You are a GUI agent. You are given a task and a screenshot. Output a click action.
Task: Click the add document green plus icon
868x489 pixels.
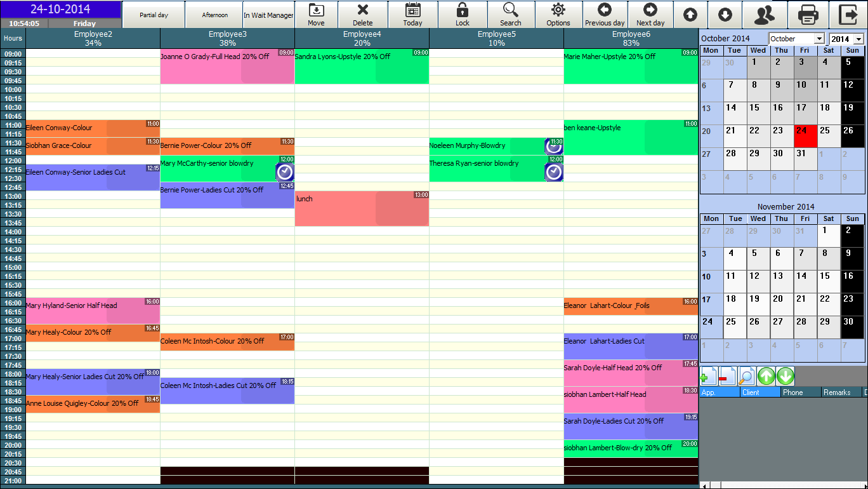click(x=709, y=376)
